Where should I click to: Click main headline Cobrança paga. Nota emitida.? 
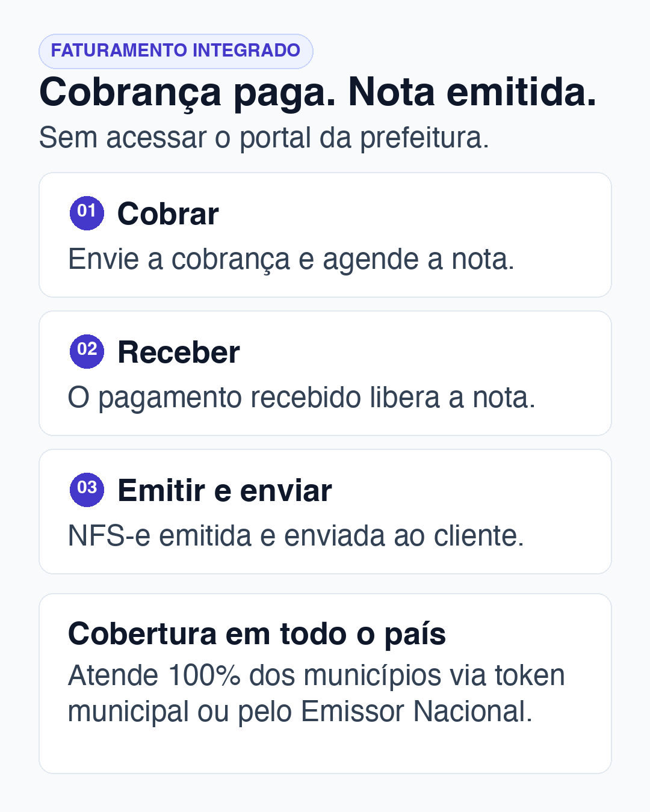[318, 93]
